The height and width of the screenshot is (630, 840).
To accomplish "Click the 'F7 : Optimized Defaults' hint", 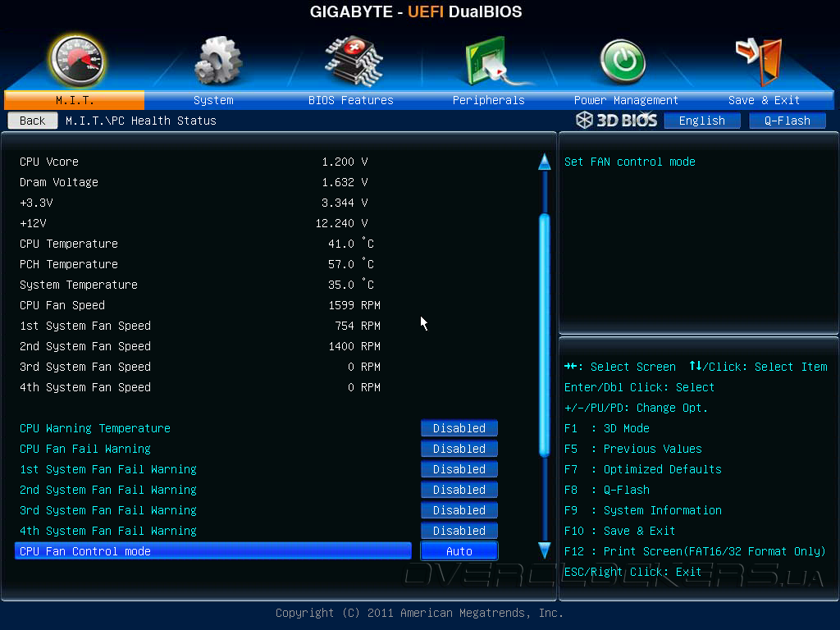I will click(x=643, y=468).
